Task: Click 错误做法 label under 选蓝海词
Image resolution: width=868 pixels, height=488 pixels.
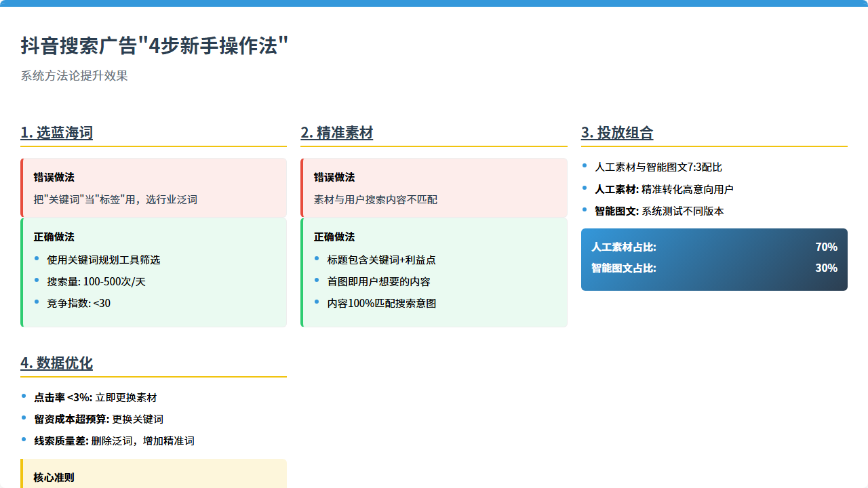Action: (x=54, y=177)
